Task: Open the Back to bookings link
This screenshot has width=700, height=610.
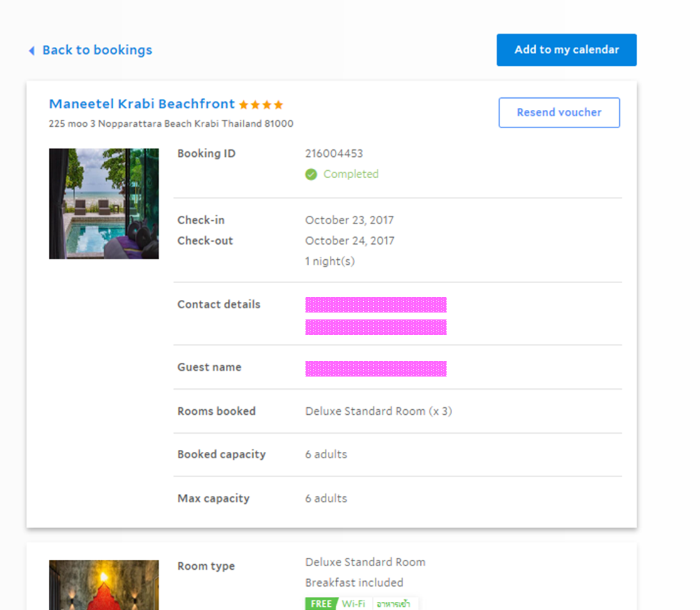Action: (x=97, y=50)
